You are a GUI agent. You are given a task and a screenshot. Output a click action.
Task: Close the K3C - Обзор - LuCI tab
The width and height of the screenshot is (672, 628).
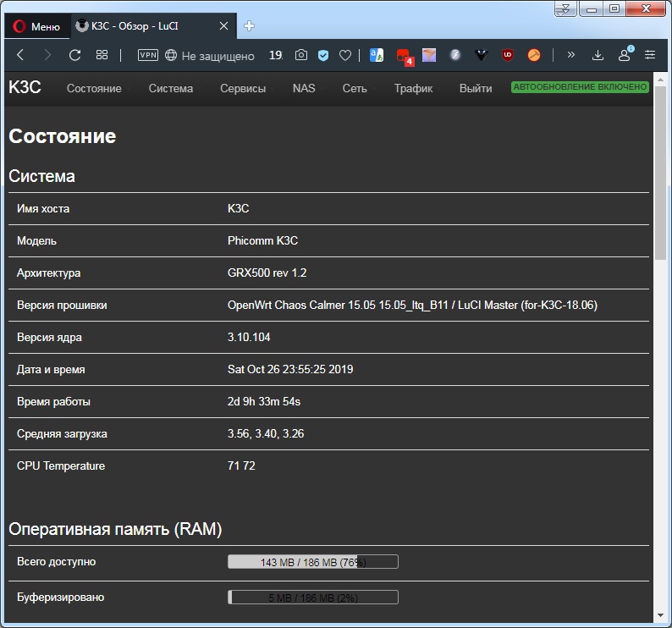[x=223, y=26]
